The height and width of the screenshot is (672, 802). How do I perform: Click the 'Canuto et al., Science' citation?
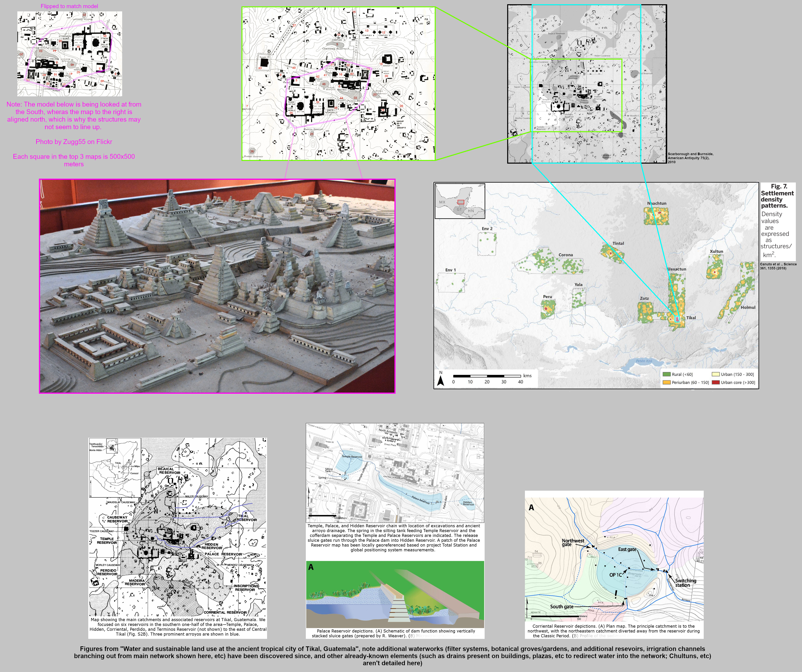(778, 266)
